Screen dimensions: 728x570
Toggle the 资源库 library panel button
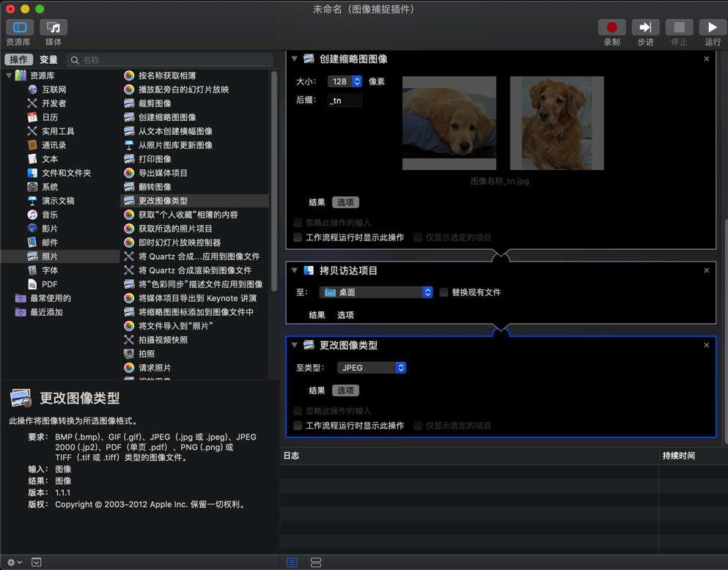pyautogui.click(x=20, y=27)
